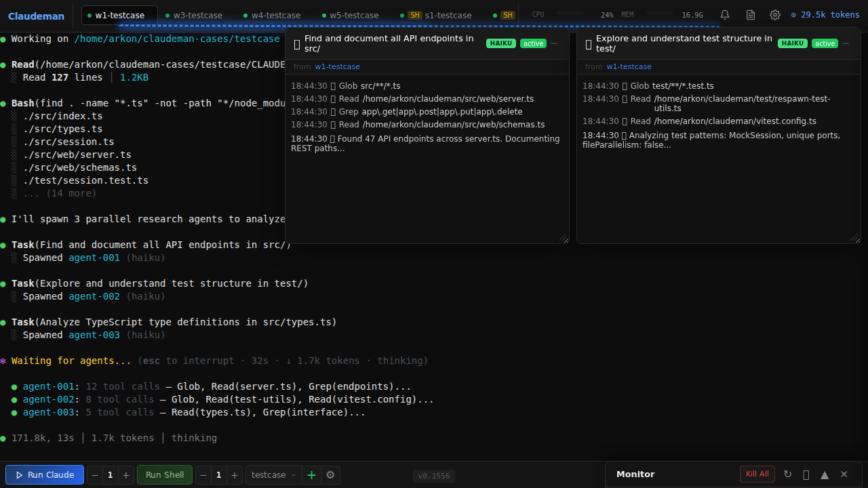Image resolution: width=868 pixels, height=488 pixels.
Task: Click the Claudeman logo
Action: [36, 16]
